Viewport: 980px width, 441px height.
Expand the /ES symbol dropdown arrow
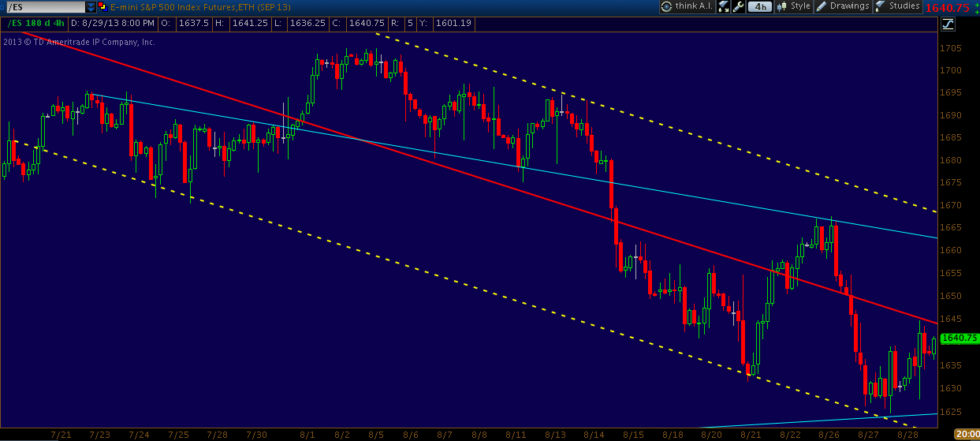coord(91,7)
